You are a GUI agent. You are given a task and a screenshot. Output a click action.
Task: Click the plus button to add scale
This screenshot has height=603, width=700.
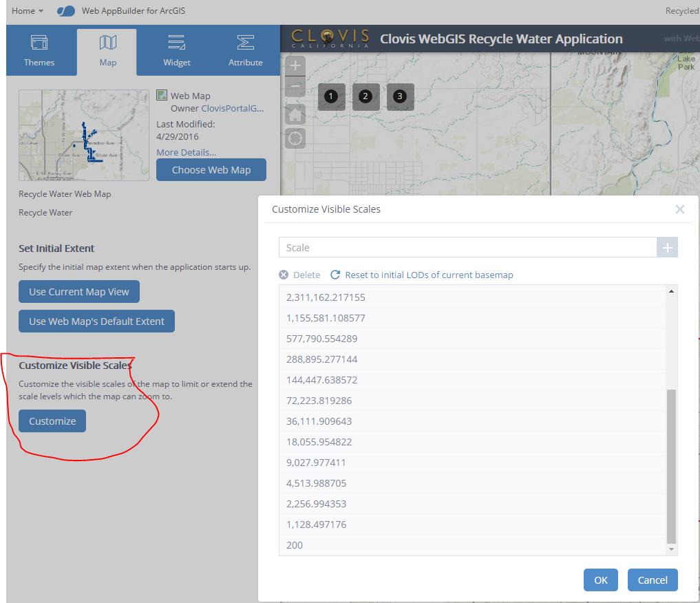click(667, 247)
